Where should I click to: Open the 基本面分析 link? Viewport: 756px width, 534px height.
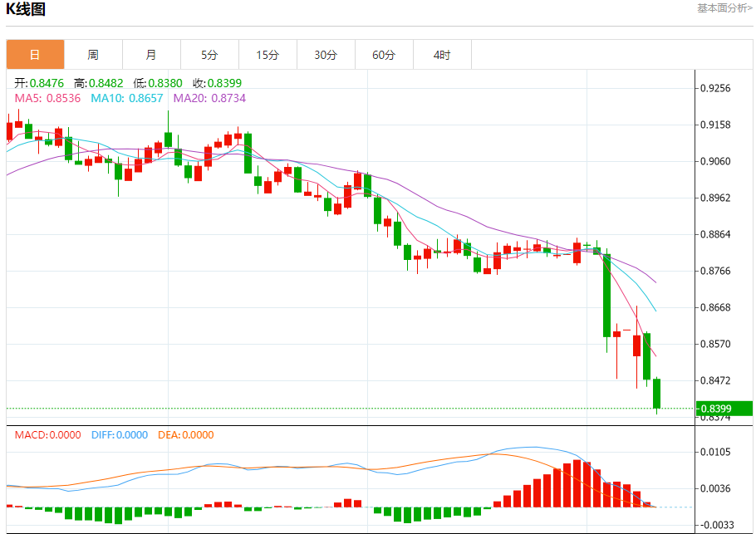tap(724, 8)
